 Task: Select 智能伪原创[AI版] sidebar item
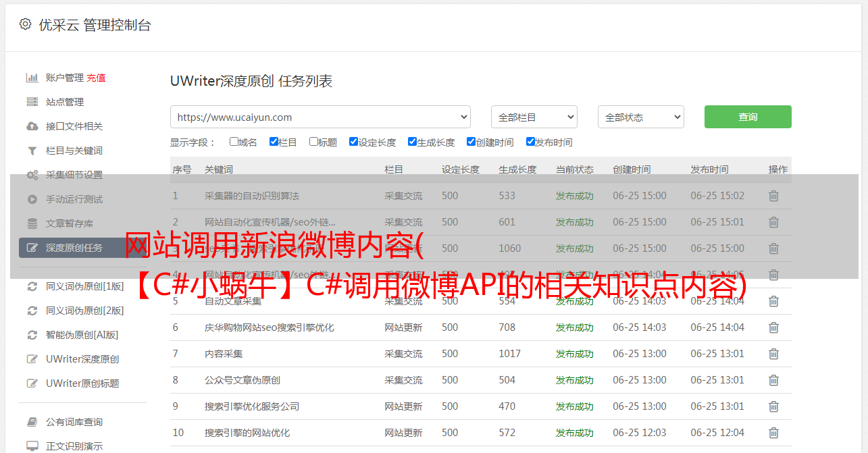(x=82, y=335)
